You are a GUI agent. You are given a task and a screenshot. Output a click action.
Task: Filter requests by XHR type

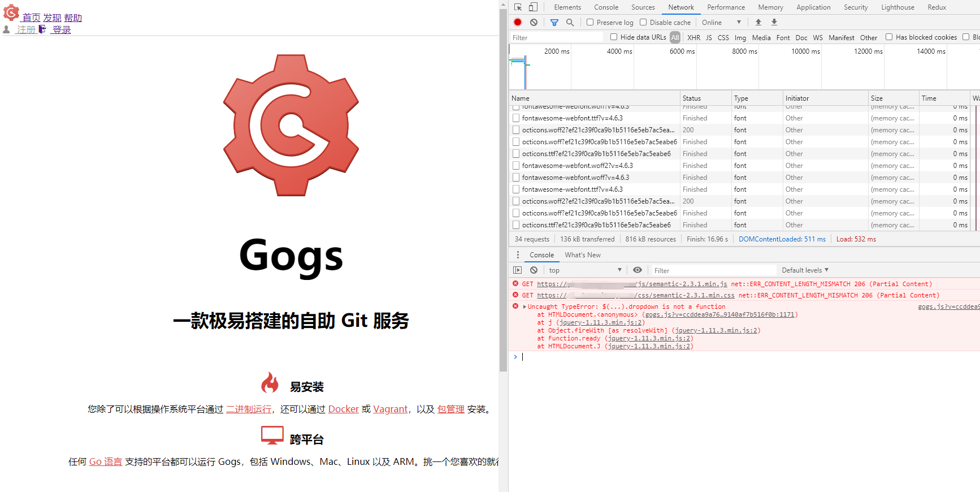coord(694,37)
